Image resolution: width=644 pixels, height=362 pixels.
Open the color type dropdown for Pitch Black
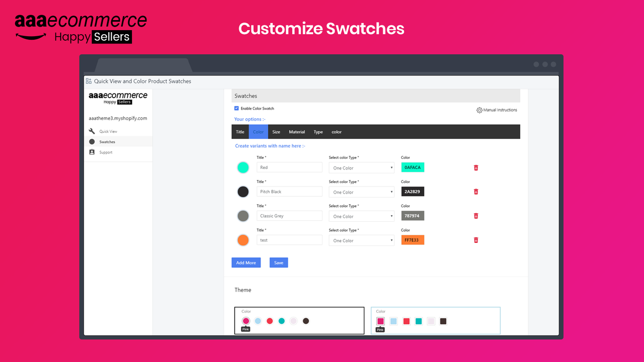tap(361, 192)
